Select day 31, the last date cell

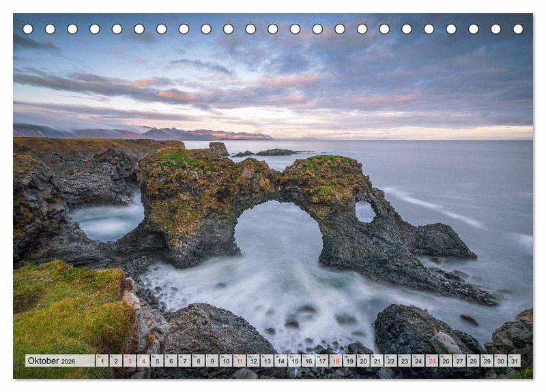(x=514, y=361)
